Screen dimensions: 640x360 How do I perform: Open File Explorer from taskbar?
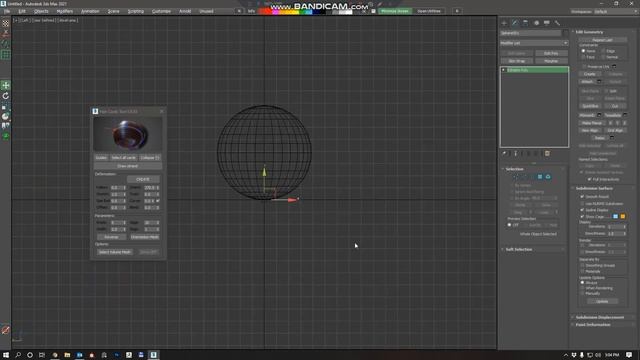click(x=67, y=355)
